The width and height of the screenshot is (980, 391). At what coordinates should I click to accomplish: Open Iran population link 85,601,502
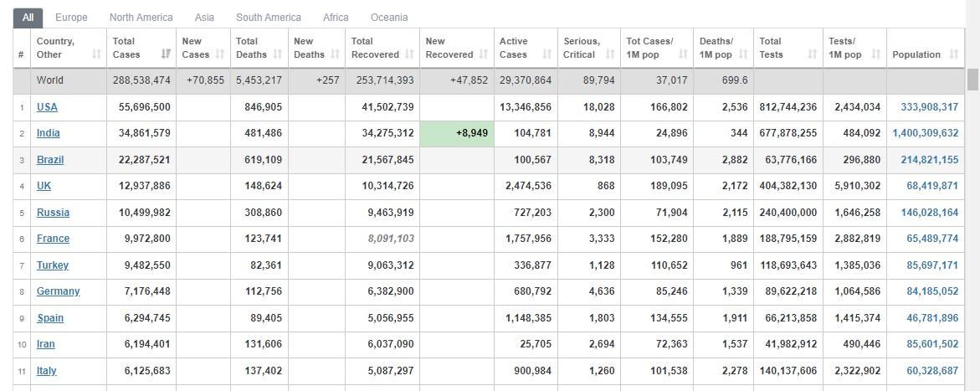click(x=932, y=344)
